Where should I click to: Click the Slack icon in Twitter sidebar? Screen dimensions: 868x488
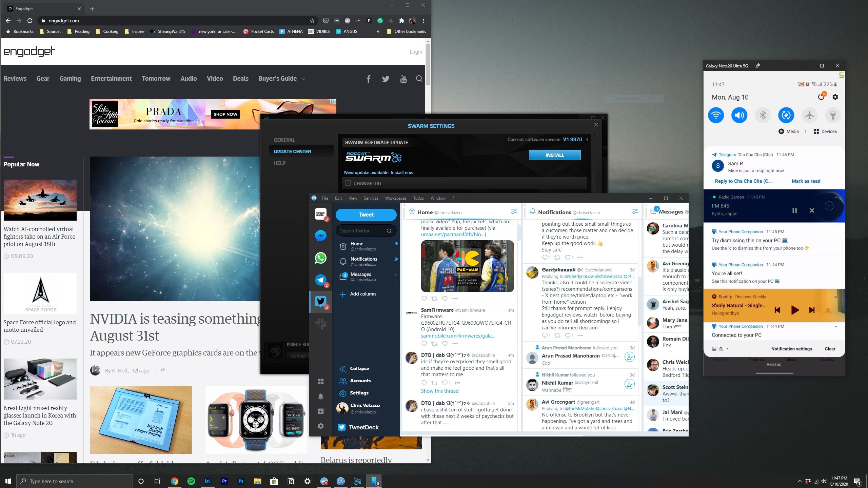point(320,324)
